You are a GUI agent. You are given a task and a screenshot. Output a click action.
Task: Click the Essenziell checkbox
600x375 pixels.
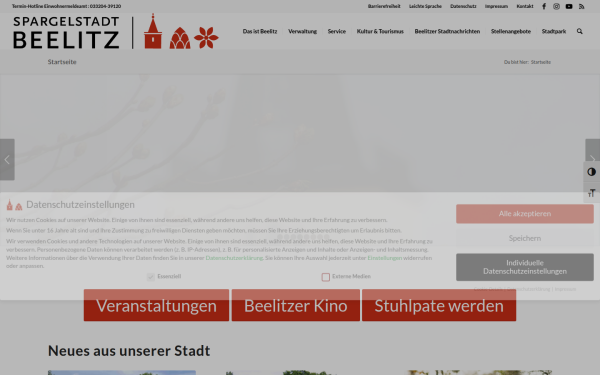pyautogui.click(x=150, y=277)
